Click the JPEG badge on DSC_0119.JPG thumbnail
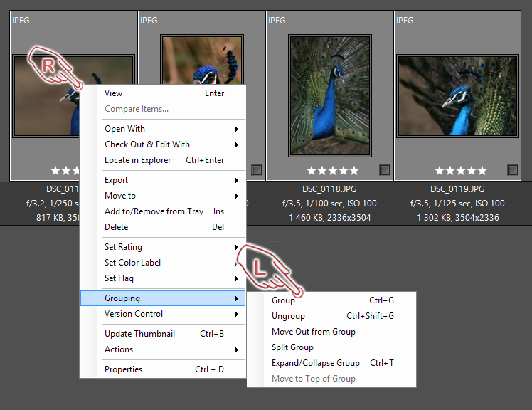Image resolution: width=532 pixels, height=410 pixels. tap(404, 21)
